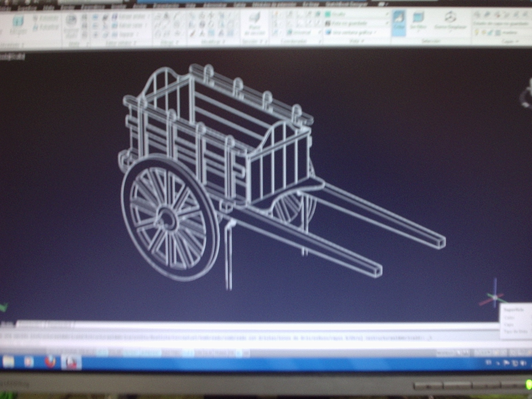This screenshot has height=399, width=532.
Task: Click the madera layer color swatch
Action: (497, 33)
